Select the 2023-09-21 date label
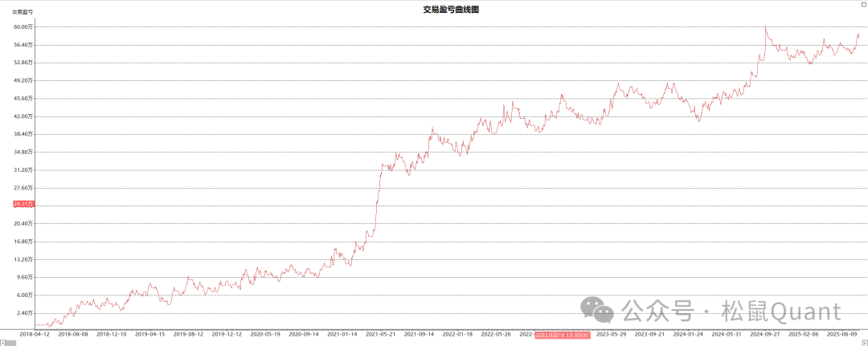This screenshot has width=868, height=346. 650,334
